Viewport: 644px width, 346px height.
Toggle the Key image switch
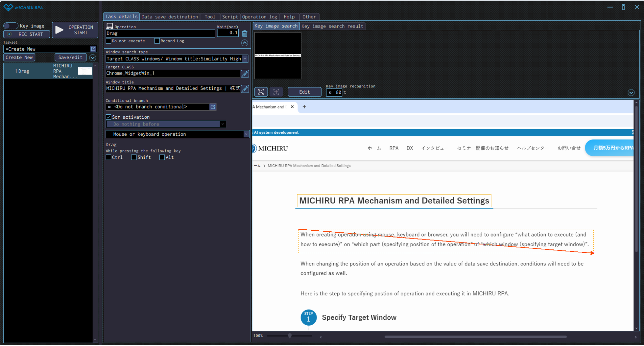(x=11, y=26)
